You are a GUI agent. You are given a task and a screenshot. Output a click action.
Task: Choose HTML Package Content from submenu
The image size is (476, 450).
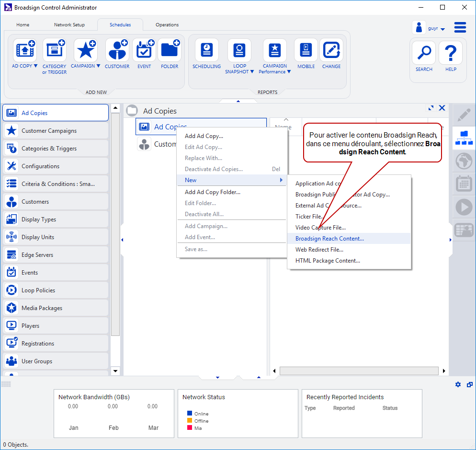(x=328, y=261)
